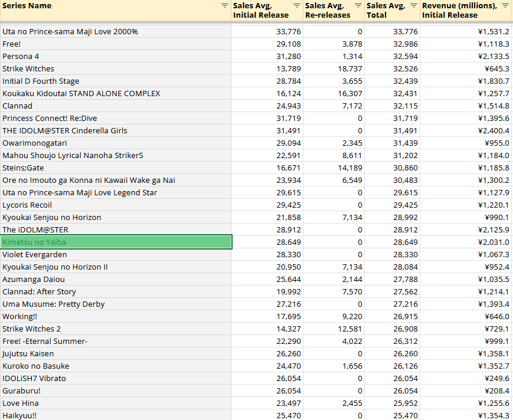
Task: Select the Clannad: After Story cell
Action: (x=116, y=292)
